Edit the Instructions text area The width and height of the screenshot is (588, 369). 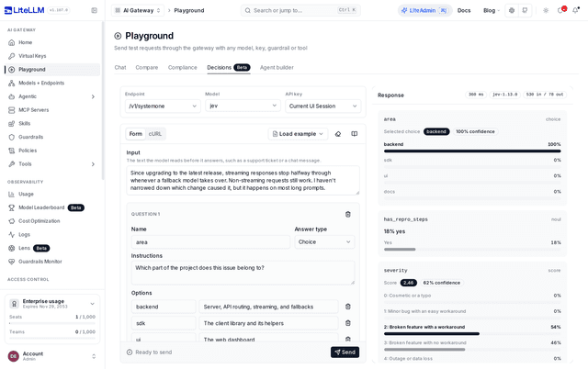point(243,273)
